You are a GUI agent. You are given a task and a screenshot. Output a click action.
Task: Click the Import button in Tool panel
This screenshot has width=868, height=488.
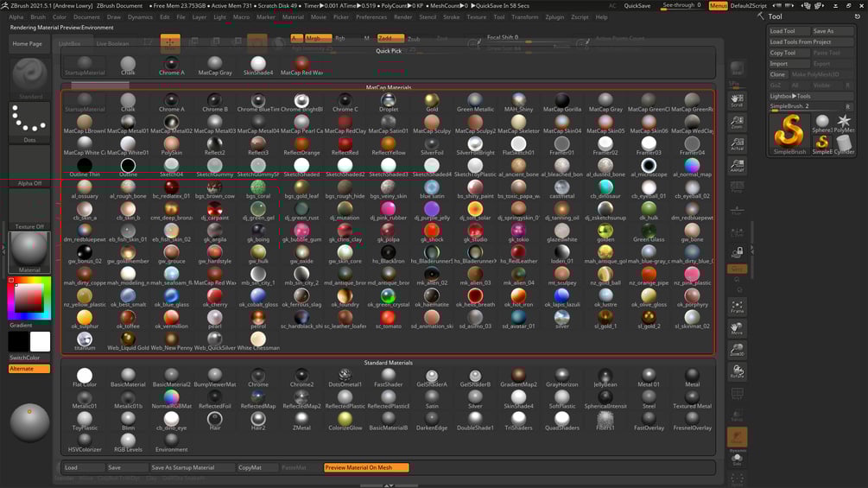[789, 64]
